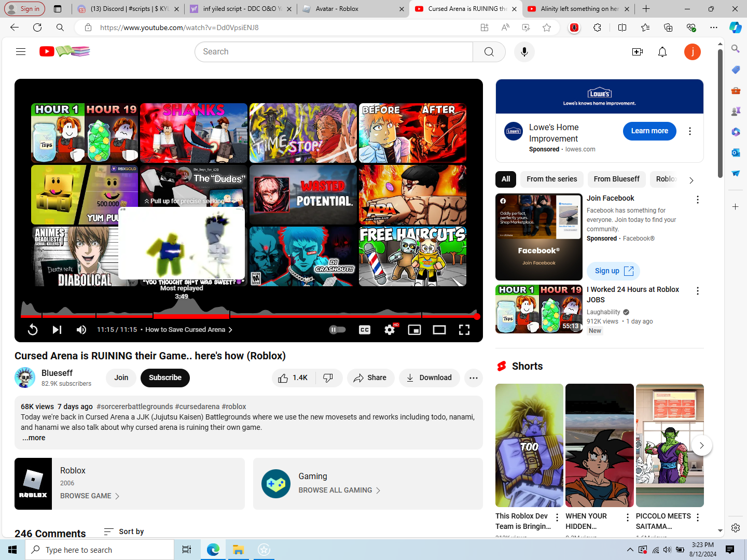
Task: Open Facebook ad options menu
Action: tap(698, 200)
